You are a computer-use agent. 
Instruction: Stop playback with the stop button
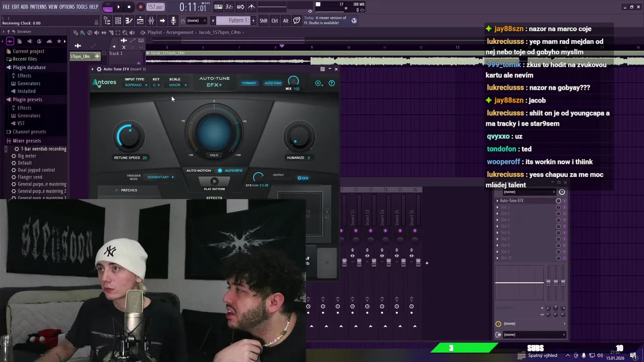coord(129,7)
